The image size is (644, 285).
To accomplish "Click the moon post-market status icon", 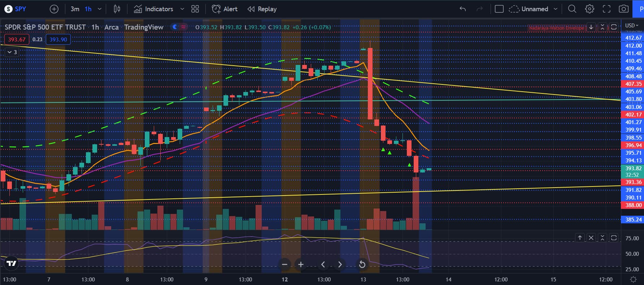I will coord(175,27).
